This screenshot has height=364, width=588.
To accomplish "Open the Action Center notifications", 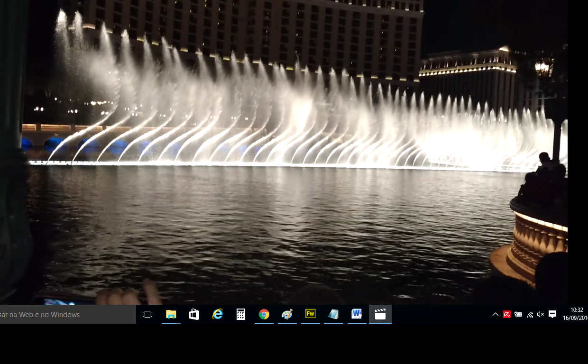I will [552, 314].
